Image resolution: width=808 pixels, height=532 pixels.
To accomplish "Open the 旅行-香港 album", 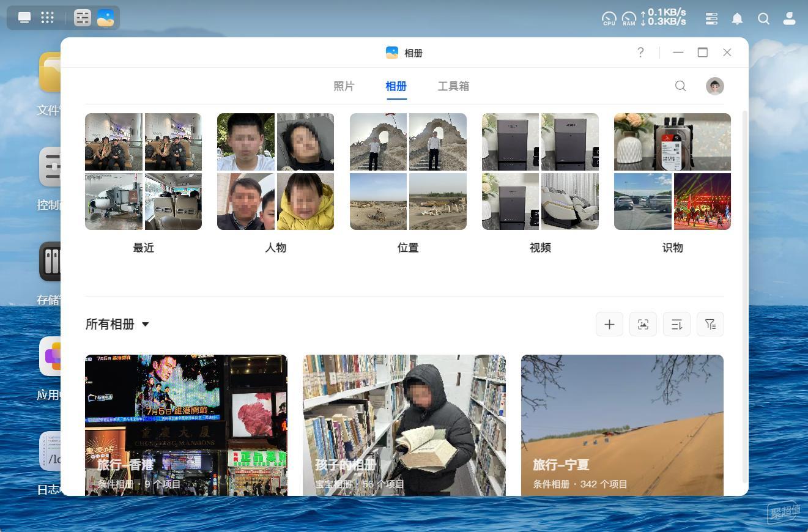I will coord(186,425).
